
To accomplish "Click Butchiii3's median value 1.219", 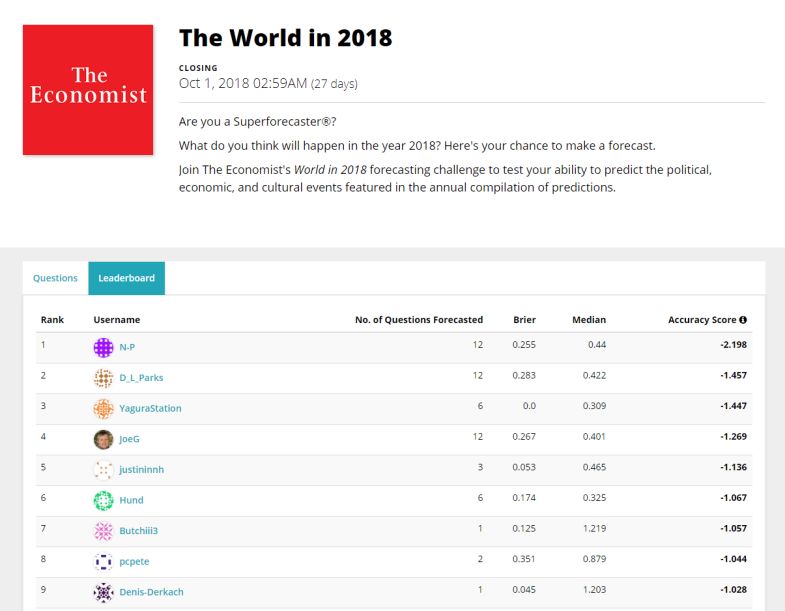I will tap(594, 528).
